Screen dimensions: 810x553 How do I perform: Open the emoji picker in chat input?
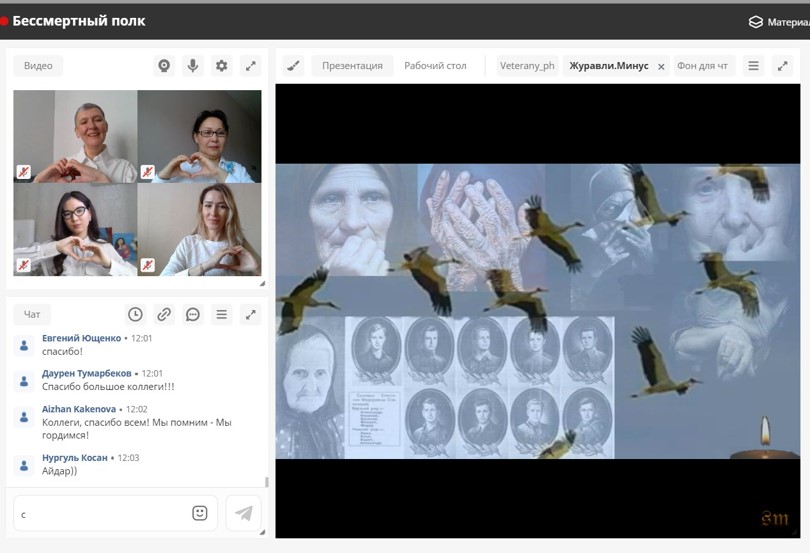pos(200,513)
